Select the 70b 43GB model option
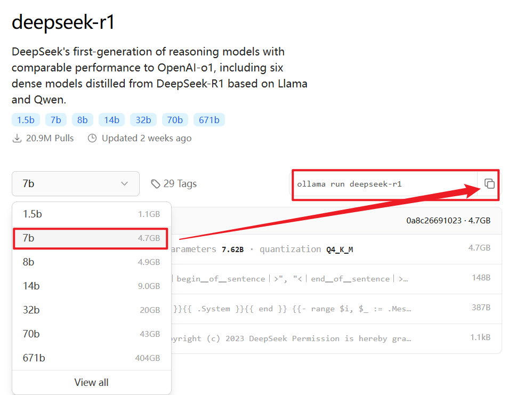 pyautogui.click(x=92, y=334)
